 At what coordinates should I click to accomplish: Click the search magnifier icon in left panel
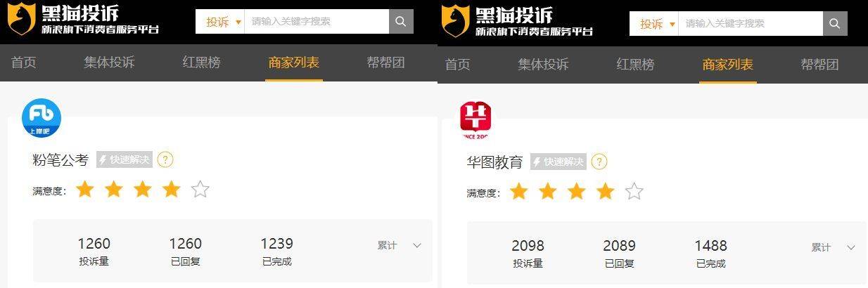pos(401,22)
